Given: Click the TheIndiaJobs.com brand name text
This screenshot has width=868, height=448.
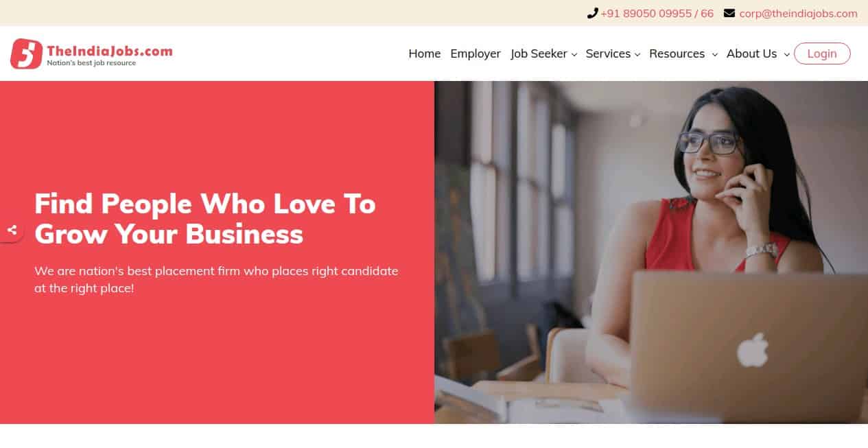Looking at the screenshot, I should 109,50.
